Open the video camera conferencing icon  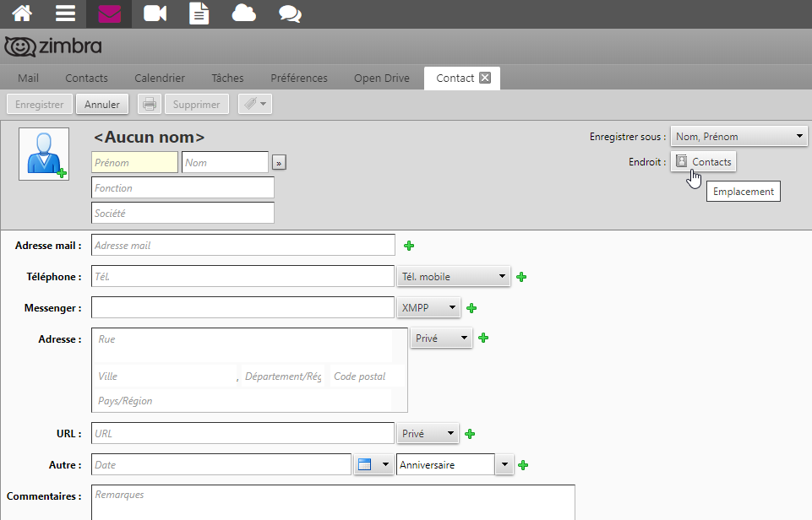155,14
